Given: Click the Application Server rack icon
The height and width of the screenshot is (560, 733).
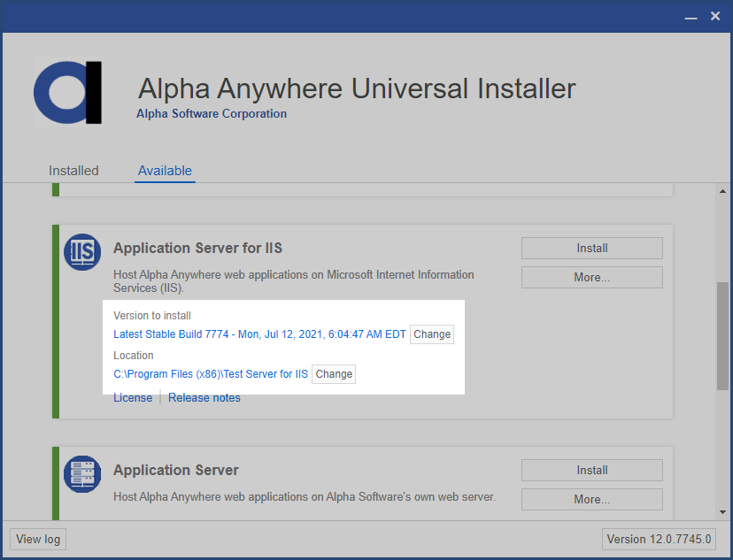Looking at the screenshot, I should (82, 474).
